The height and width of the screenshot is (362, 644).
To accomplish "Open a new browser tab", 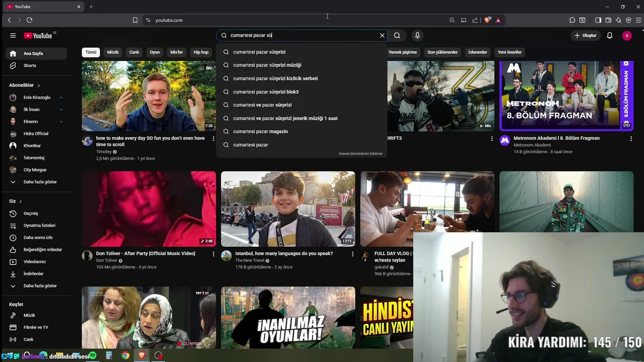I will pos(91,7).
